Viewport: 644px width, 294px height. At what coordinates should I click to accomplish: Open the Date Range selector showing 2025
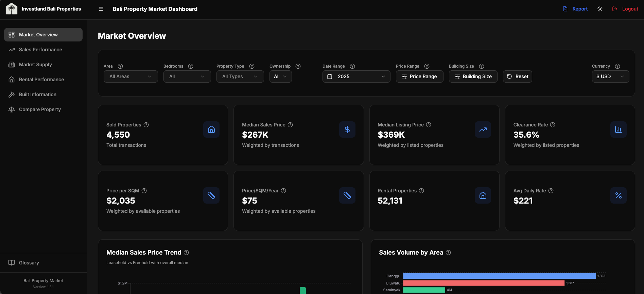(x=356, y=76)
